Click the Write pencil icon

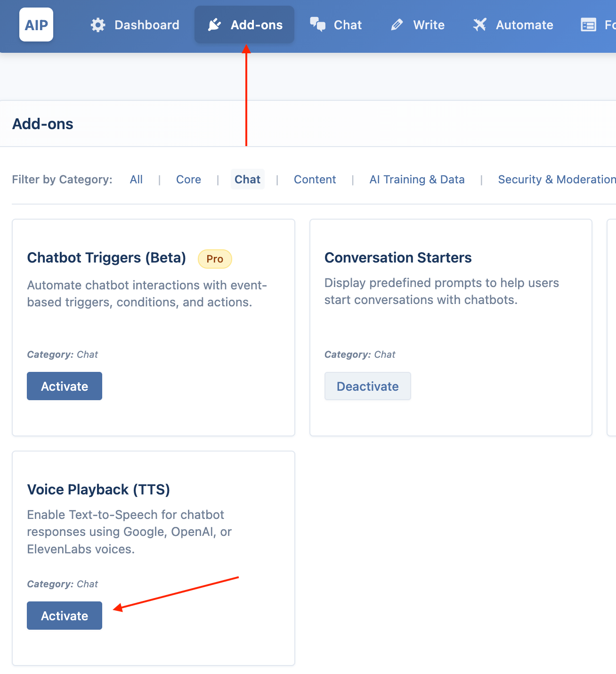coord(397,25)
